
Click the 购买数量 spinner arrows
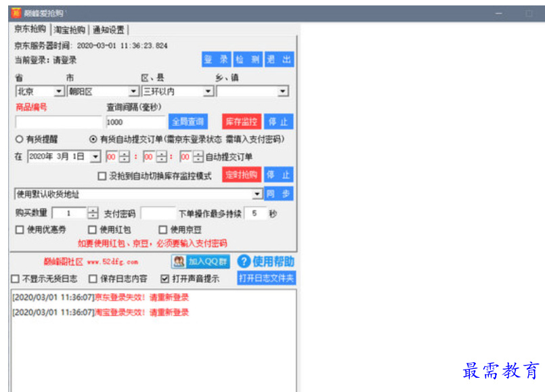pos(93,213)
